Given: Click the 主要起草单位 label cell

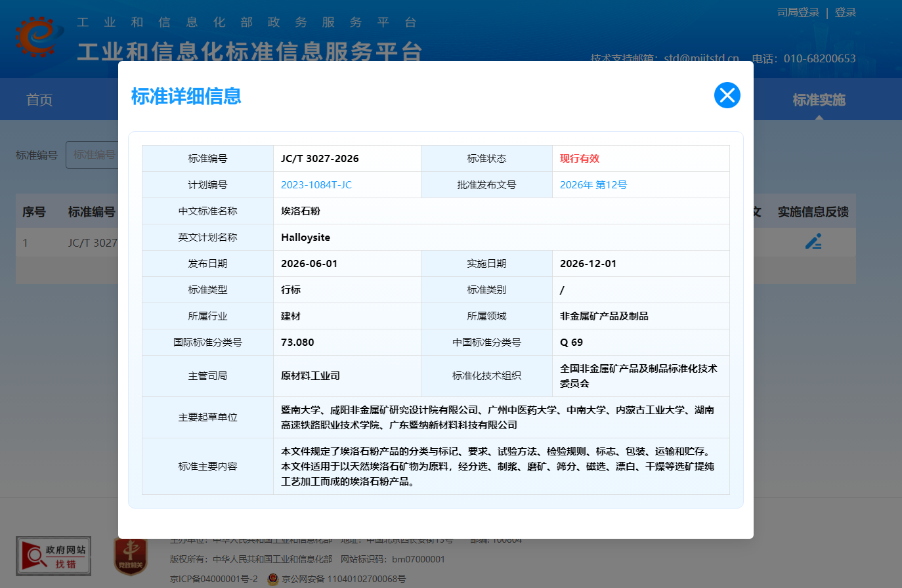Looking at the screenshot, I should tap(207, 417).
